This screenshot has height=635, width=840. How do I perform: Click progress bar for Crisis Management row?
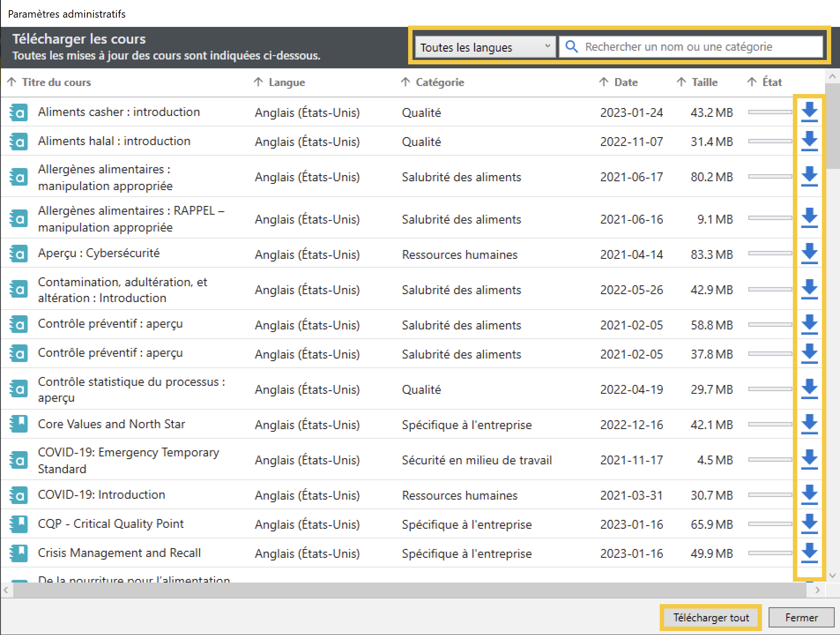(770, 553)
